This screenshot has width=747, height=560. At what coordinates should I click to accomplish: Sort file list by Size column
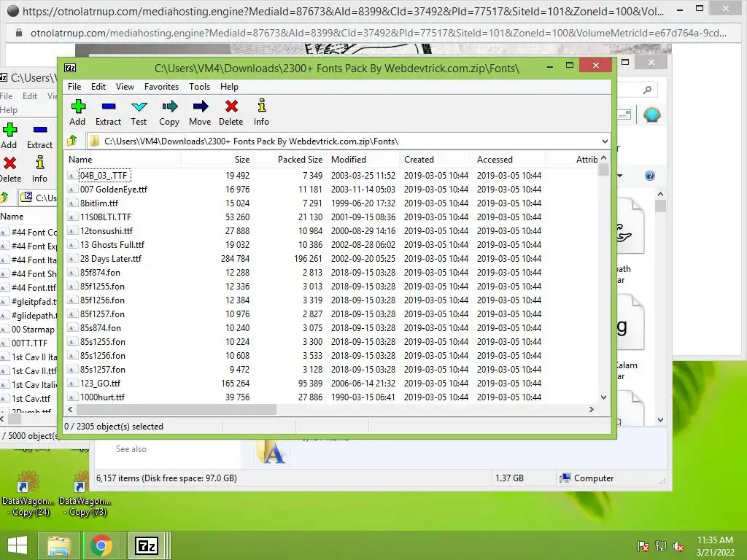coord(217,160)
